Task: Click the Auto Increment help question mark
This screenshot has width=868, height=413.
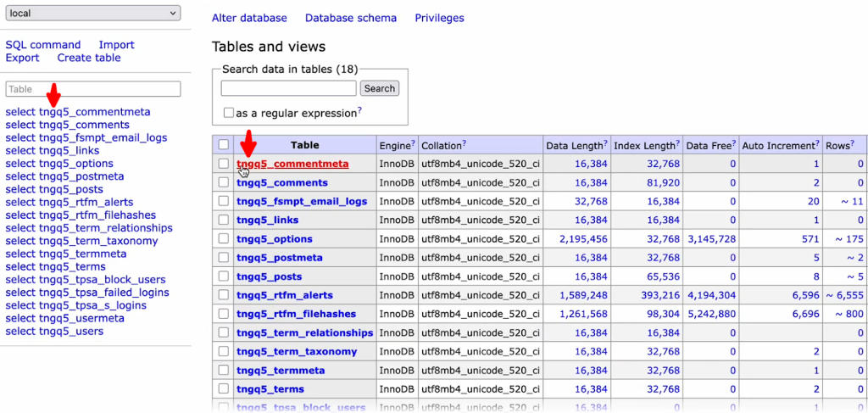Action: point(818,142)
